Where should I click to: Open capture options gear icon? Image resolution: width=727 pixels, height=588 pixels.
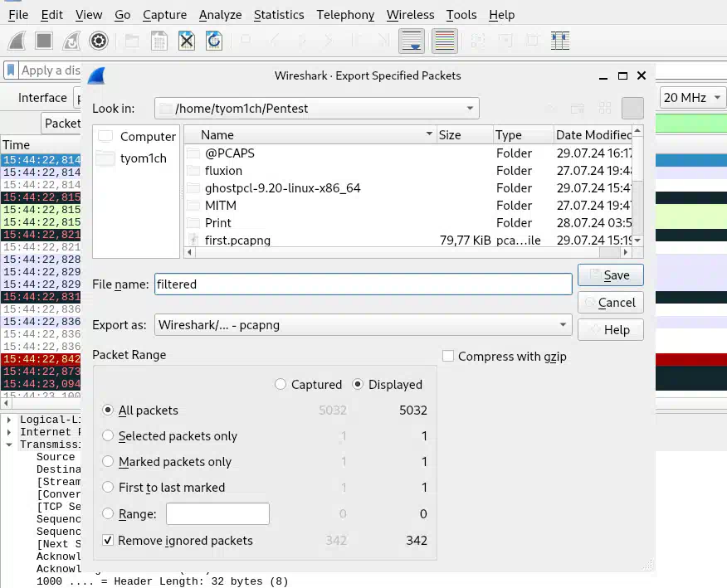pyautogui.click(x=98, y=41)
